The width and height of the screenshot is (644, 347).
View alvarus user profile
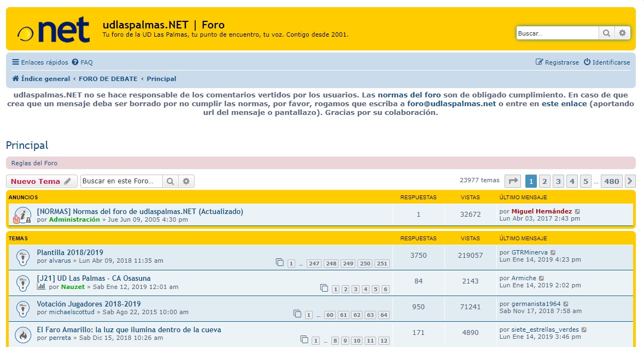[x=60, y=261]
